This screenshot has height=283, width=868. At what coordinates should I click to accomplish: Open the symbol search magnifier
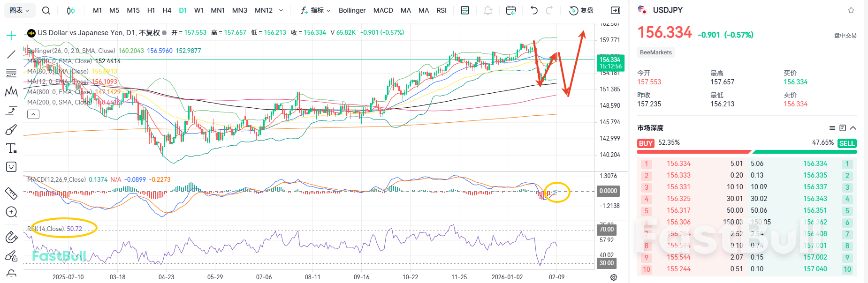pyautogui.click(x=46, y=10)
